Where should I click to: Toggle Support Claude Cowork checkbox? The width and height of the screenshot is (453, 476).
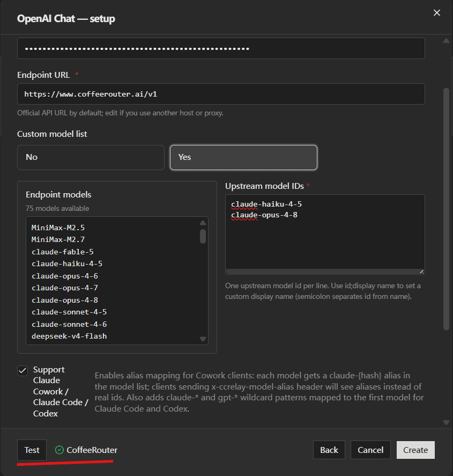pyautogui.click(x=23, y=371)
